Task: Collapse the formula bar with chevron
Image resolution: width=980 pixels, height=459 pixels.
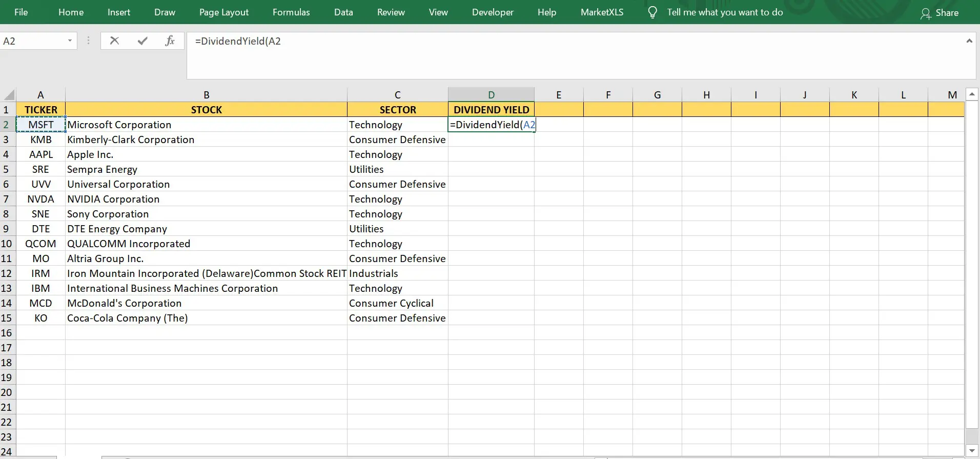Action: coord(969,41)
